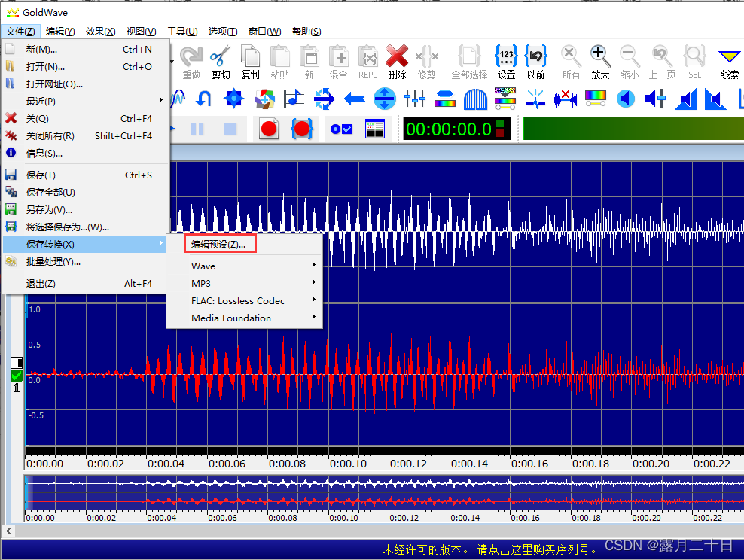The height and width of the screenshot is (560, 744).
Task: Select New (新) in File menu
Action: pyautogui.click(x=86, y=50)
